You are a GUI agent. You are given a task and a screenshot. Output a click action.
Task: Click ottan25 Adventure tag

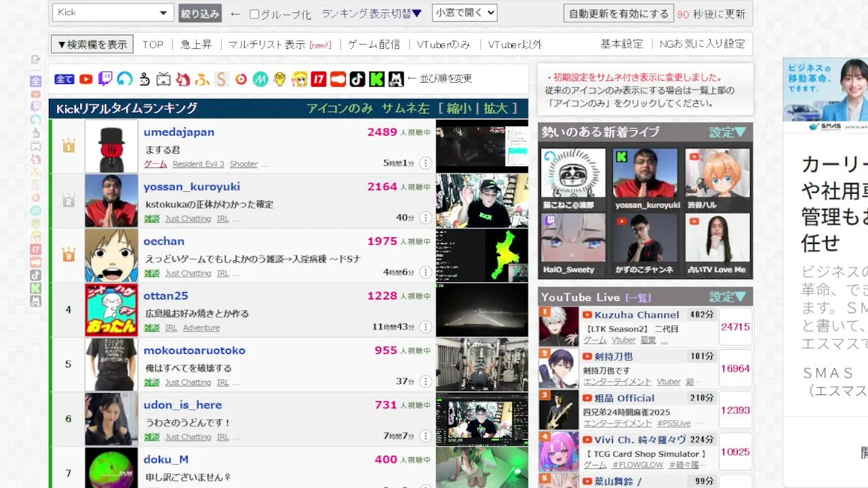tap(201, 328)
